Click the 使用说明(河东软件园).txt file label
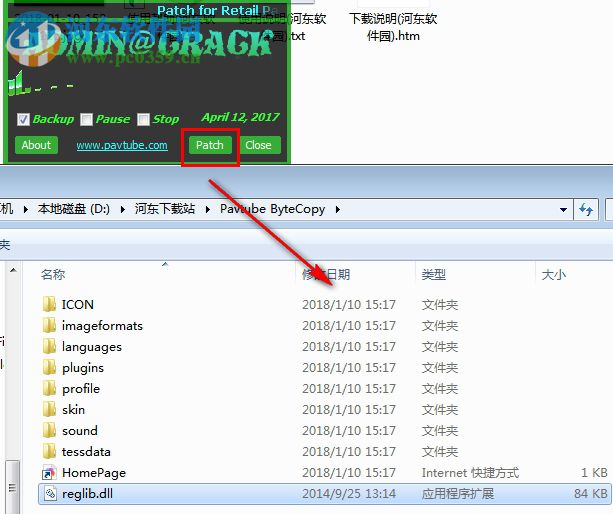Screen dimensions: 613x514 click(x=284, y=27)
